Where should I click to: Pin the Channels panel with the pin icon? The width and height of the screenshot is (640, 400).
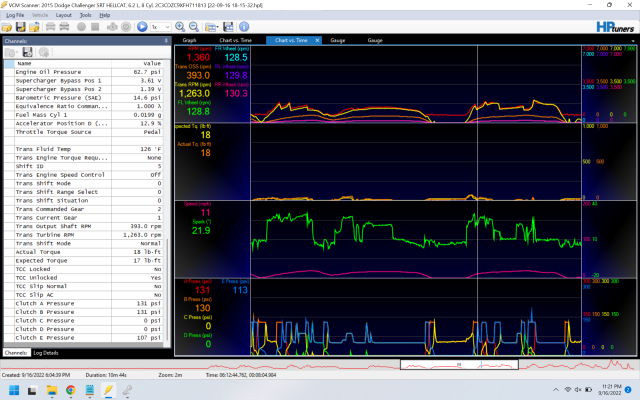pyautogui.click(x=166, y=41)
